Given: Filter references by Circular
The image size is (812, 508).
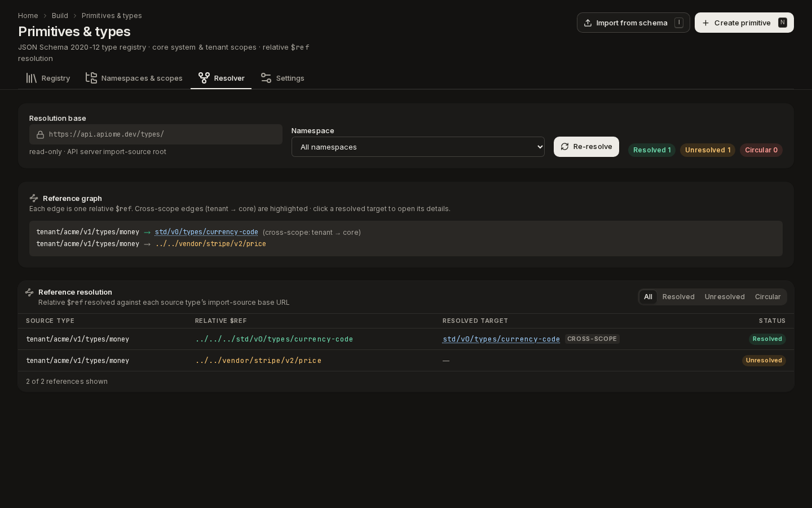Looking at the screenshot, I should click(767, 297).
